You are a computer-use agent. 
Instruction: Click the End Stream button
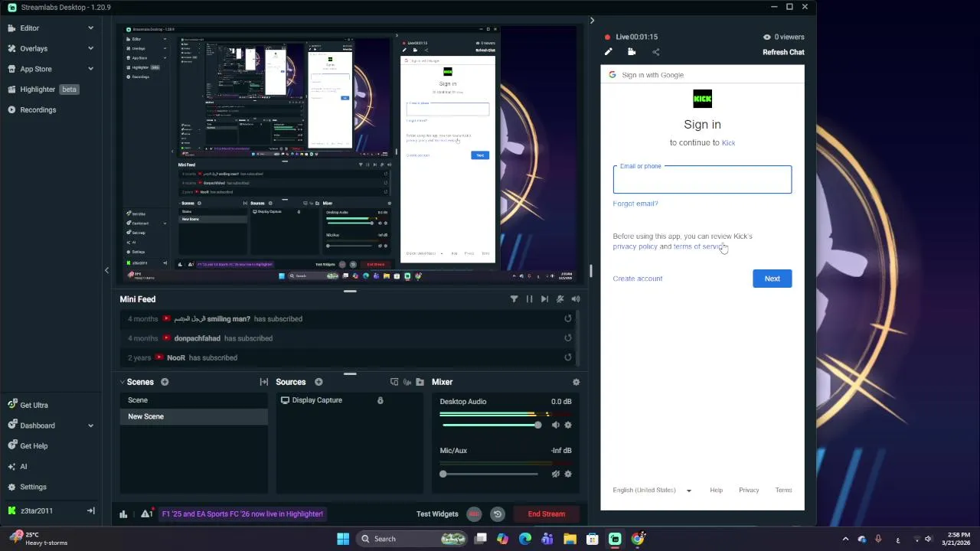[547, 514]
